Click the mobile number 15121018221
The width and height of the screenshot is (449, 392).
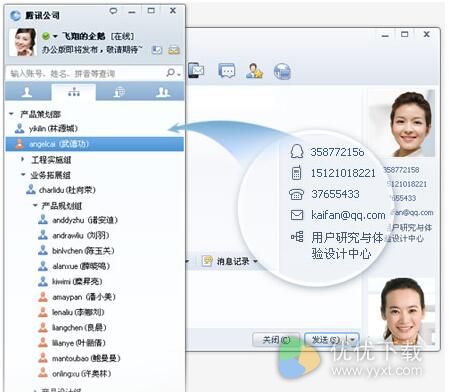tap(343, 173)
